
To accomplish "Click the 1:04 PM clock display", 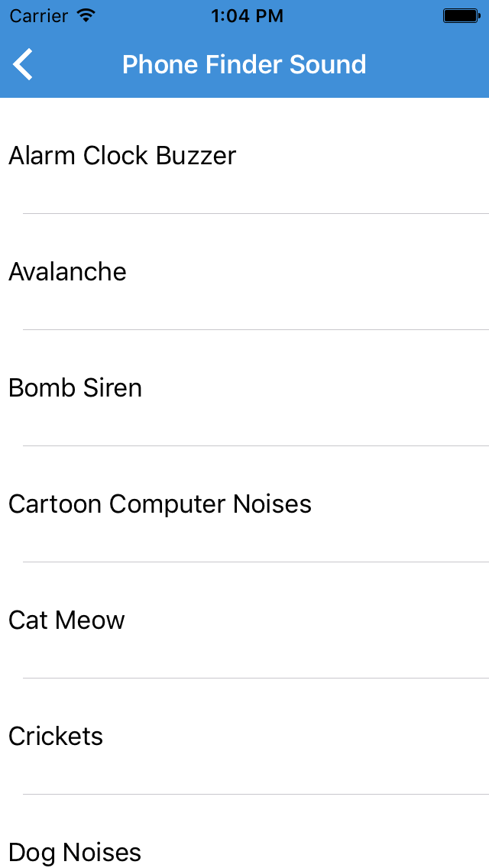I will (x=247, y=16).
